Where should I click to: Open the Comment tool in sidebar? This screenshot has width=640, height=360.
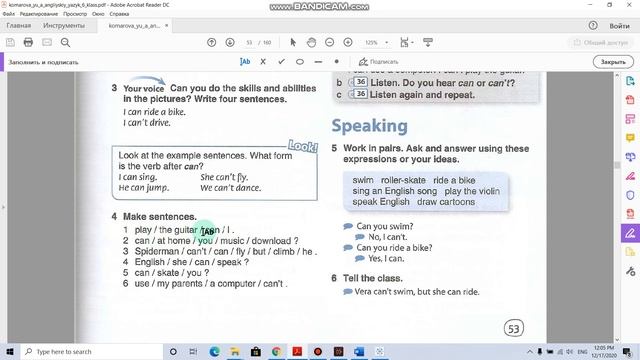pos(630,138)
